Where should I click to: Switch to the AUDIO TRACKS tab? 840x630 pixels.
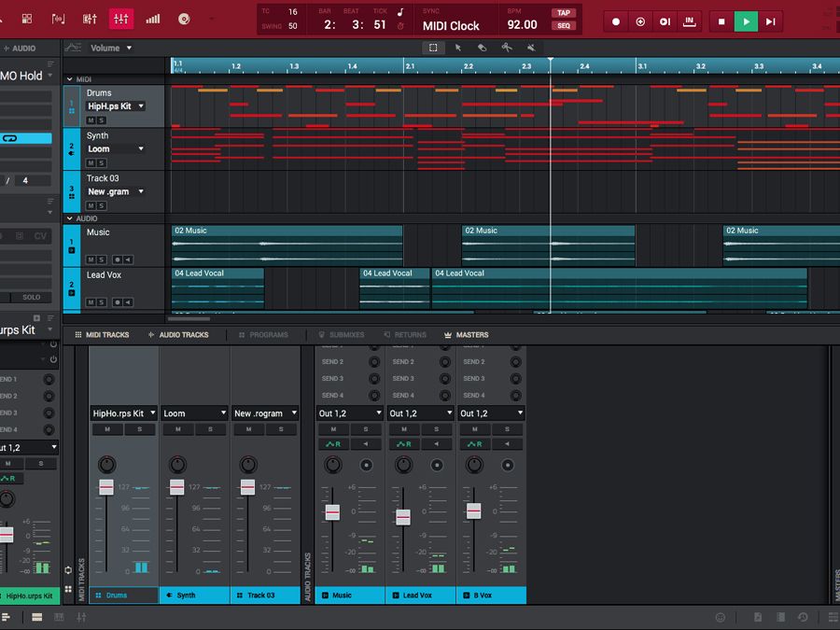[178, 335]
